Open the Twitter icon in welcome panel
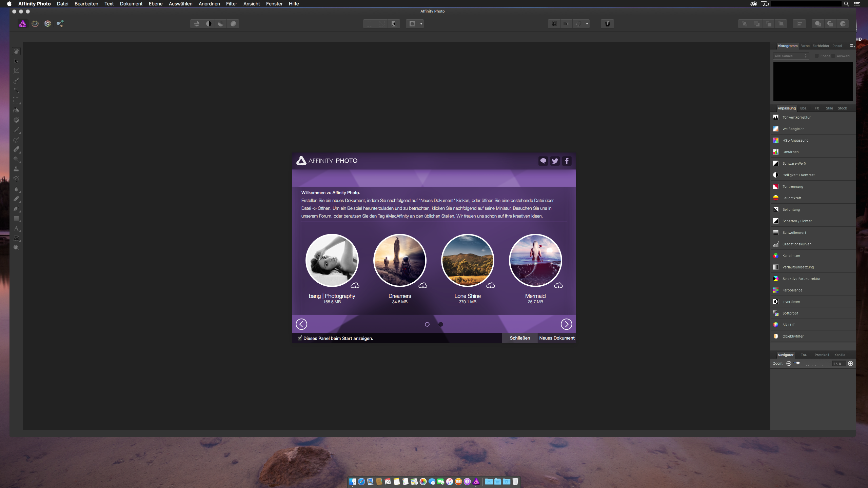This screenshot has width=868, height=488. click(555, 161)
